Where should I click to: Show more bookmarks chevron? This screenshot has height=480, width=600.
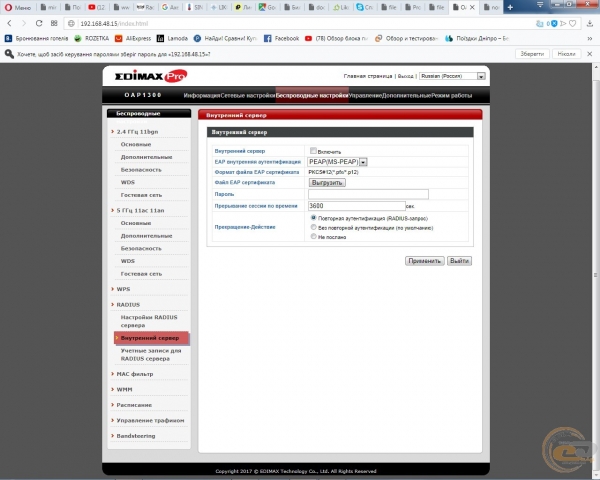590,39
